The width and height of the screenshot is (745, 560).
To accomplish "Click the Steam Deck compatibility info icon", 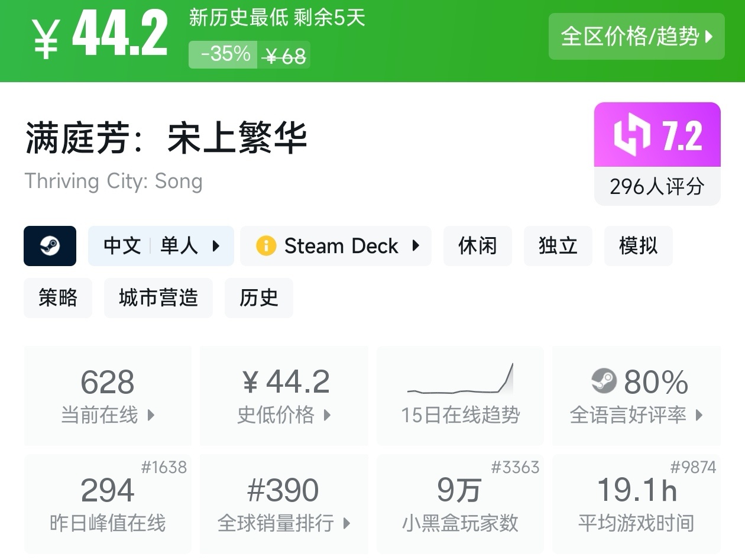I will [266, 246].
